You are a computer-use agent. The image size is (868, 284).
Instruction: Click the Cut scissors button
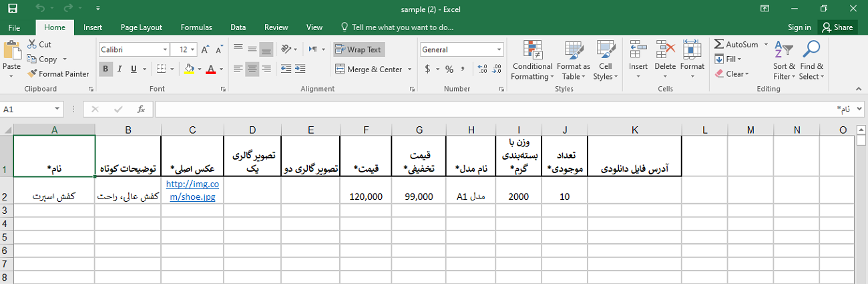pos(40,44)
